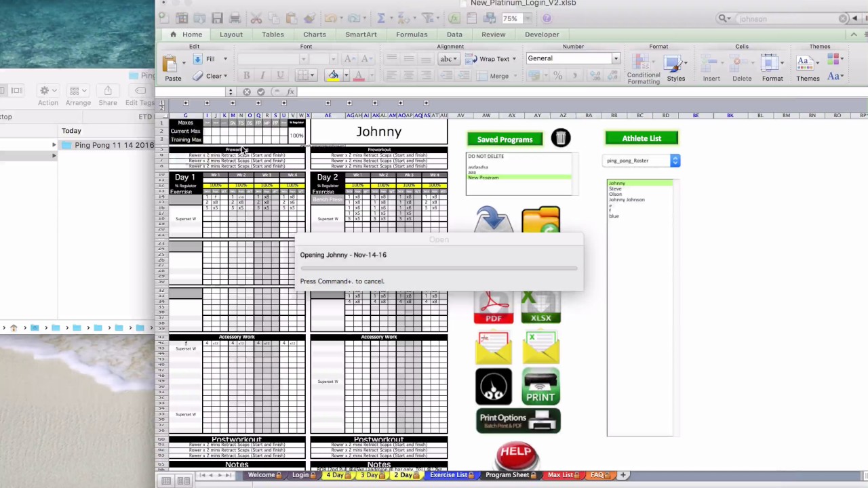
Task: Click the green PRINT button icon
Action: click(x=540, y=386)
